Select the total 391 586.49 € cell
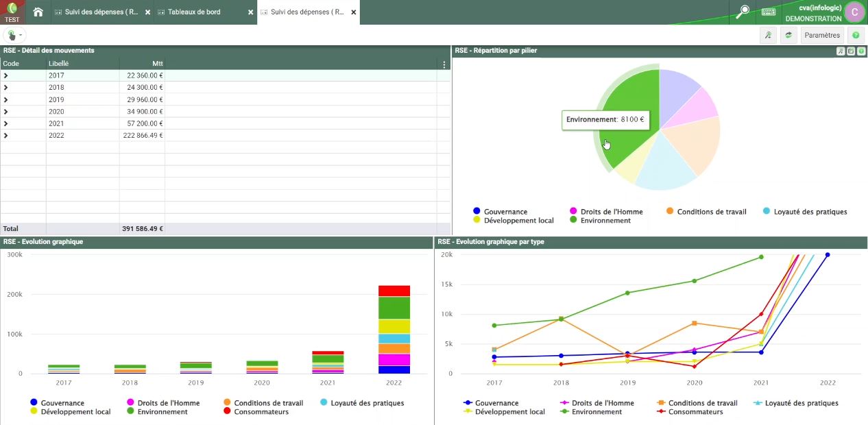 coord(142,229)
